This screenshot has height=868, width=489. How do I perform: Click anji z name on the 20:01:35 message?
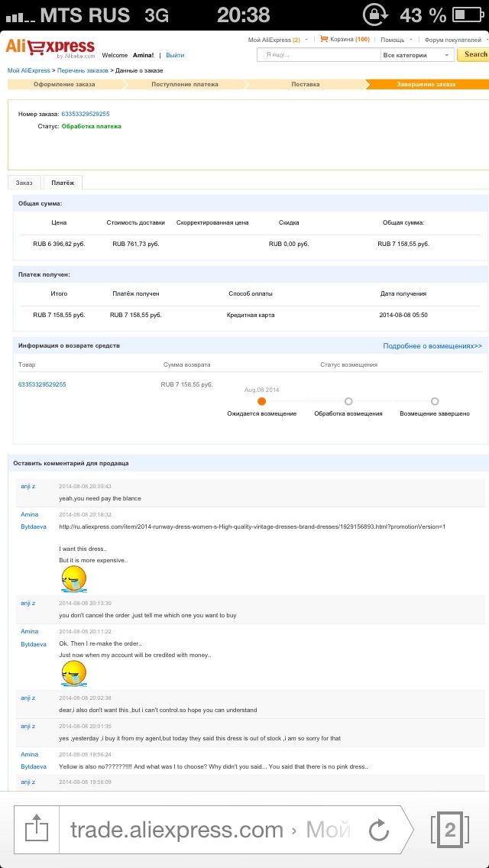coord(28,726)
